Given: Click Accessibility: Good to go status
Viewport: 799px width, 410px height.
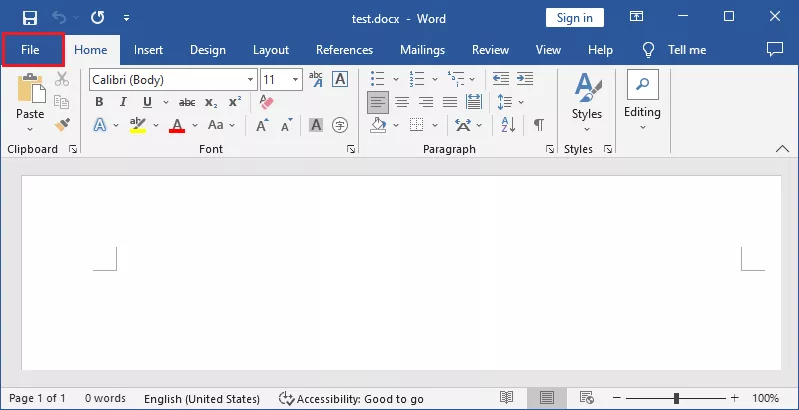Looking at the screenshot, I should (x=351, y=398).
